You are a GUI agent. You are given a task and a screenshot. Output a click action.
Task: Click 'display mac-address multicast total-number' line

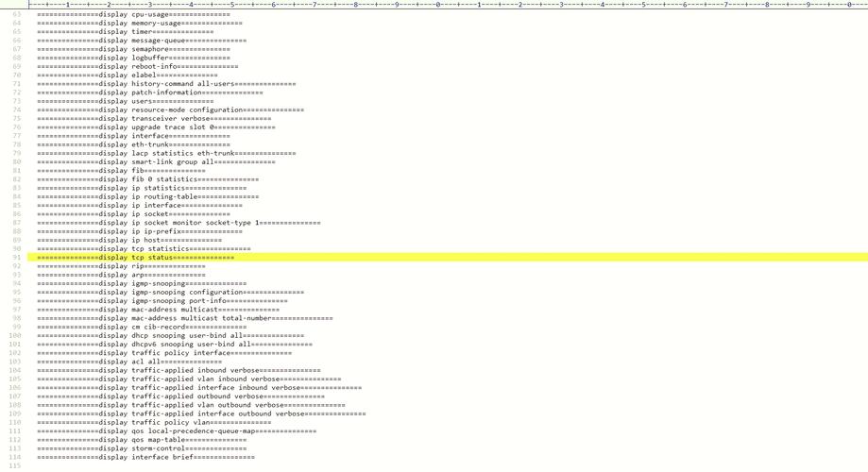(185, 318)
